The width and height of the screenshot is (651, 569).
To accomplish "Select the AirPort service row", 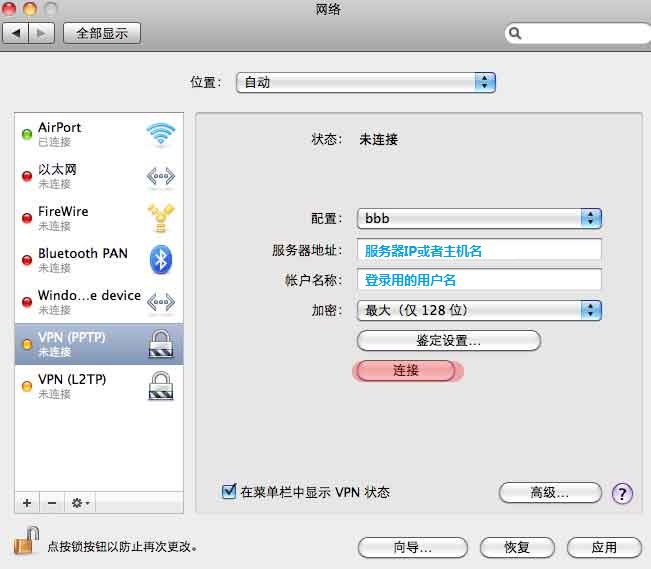I will [x=99, y=134].
